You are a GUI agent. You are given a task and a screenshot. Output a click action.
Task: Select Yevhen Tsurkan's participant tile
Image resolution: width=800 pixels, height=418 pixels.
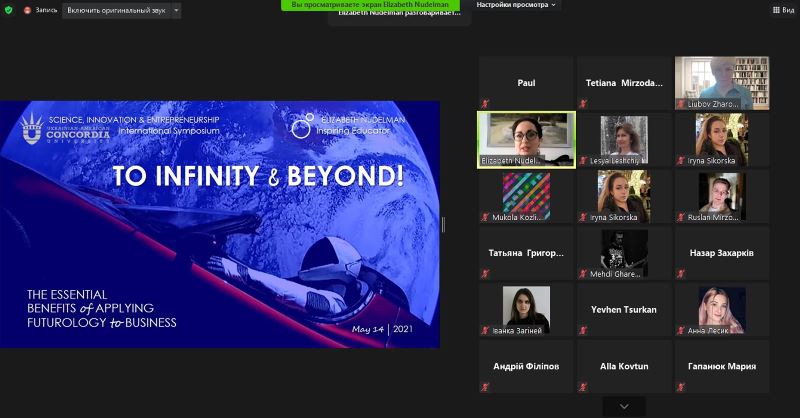tap(624, 310)
